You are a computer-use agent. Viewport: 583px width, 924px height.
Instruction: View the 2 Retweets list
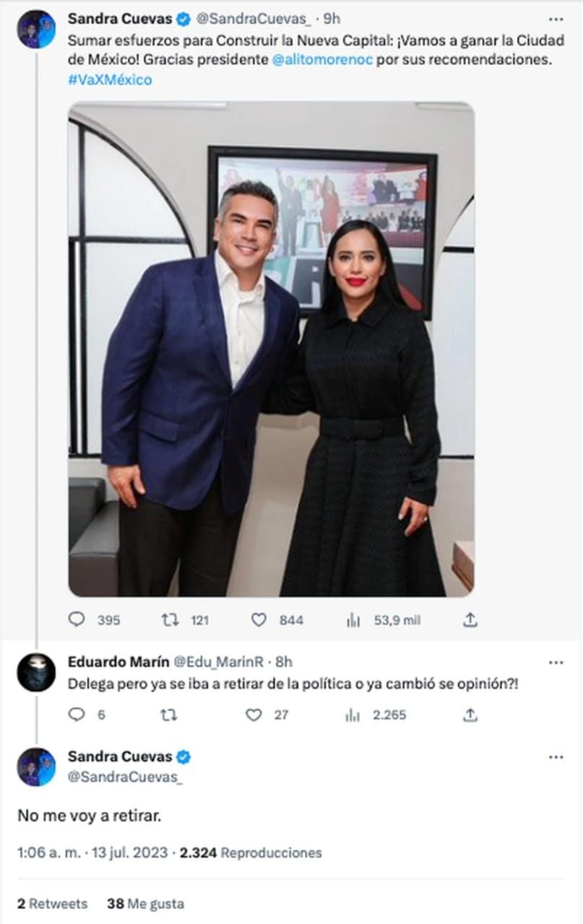pos(52,903)
